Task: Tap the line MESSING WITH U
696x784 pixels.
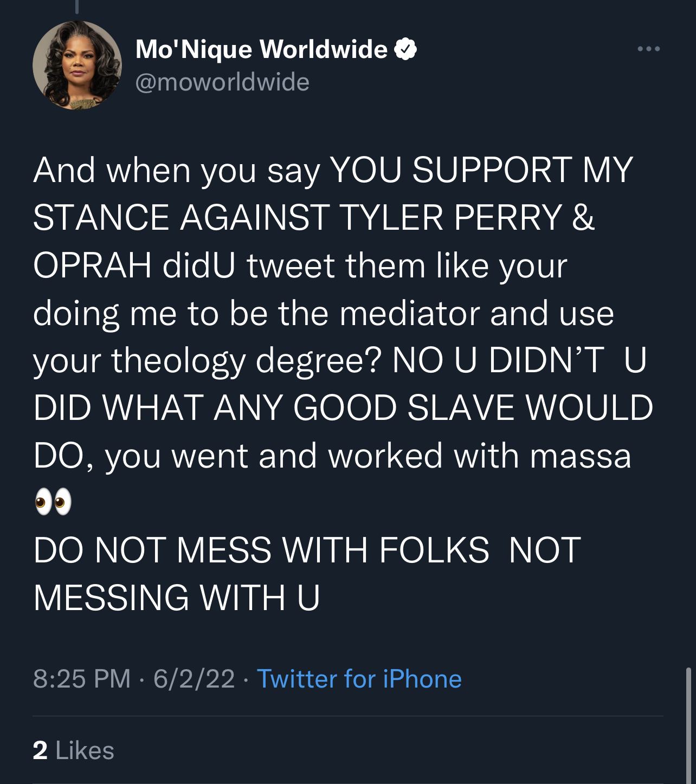Action: 177,598
